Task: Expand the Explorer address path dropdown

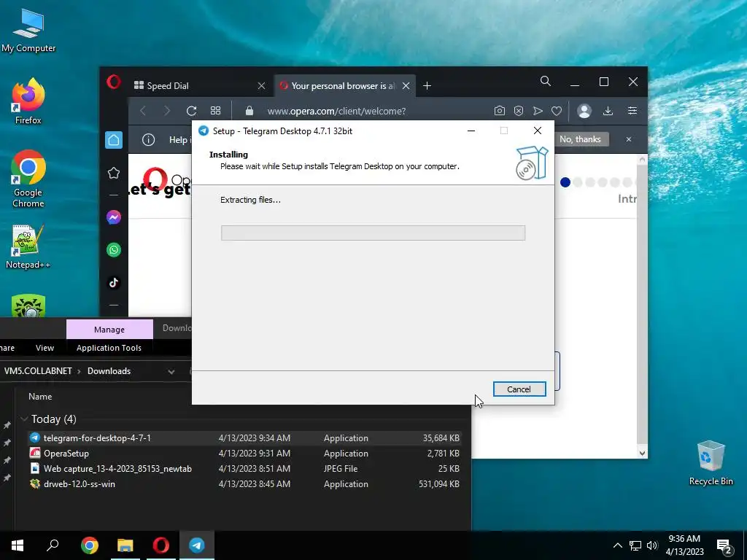Action: pos(171,371)
